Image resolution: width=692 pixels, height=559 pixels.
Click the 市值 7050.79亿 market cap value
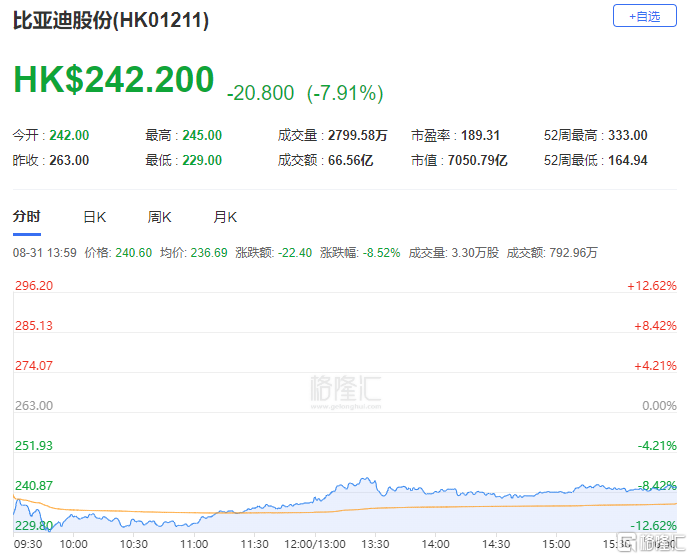478,160
